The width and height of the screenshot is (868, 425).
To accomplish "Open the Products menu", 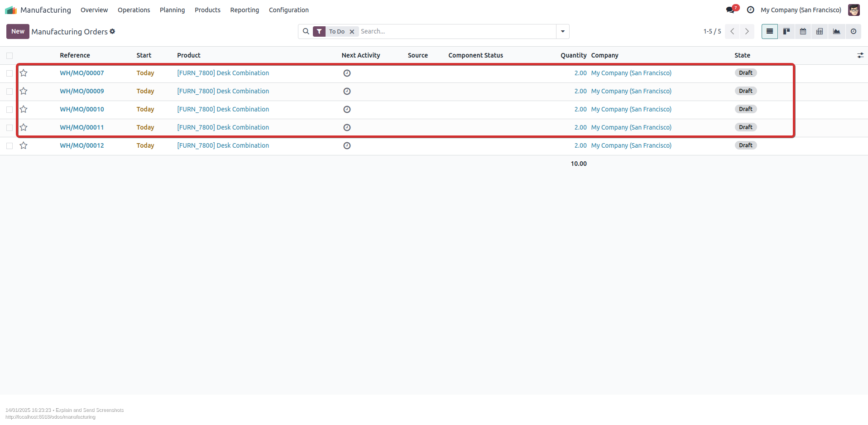I will tap(207, 10).
